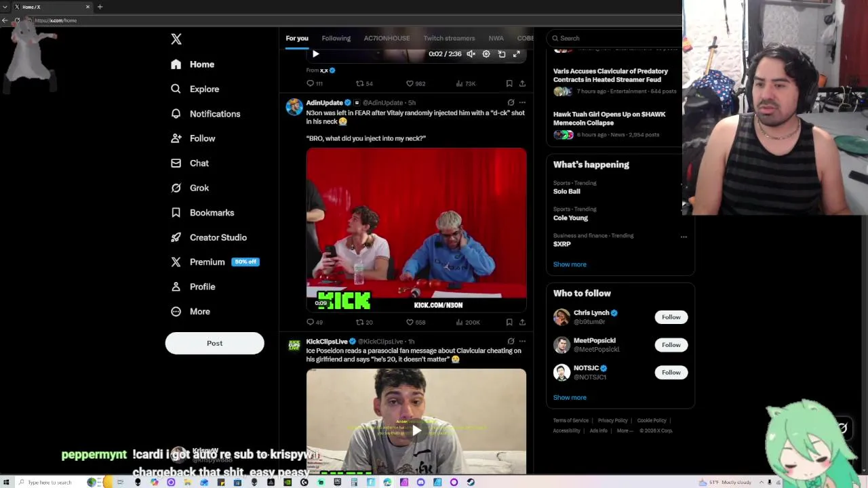868x488 pixels.
Task: Open the Varis Accuses Clavicular news story
Action: 610,75
